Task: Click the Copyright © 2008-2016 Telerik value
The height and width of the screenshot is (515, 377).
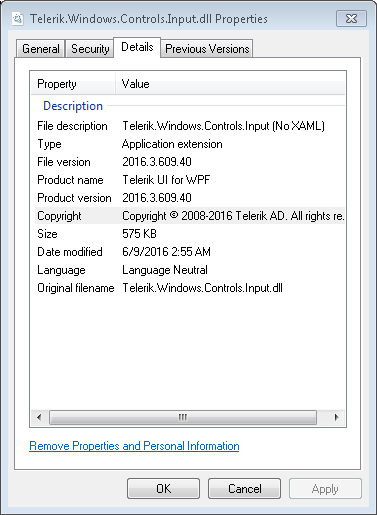Action: click(233, 216)
